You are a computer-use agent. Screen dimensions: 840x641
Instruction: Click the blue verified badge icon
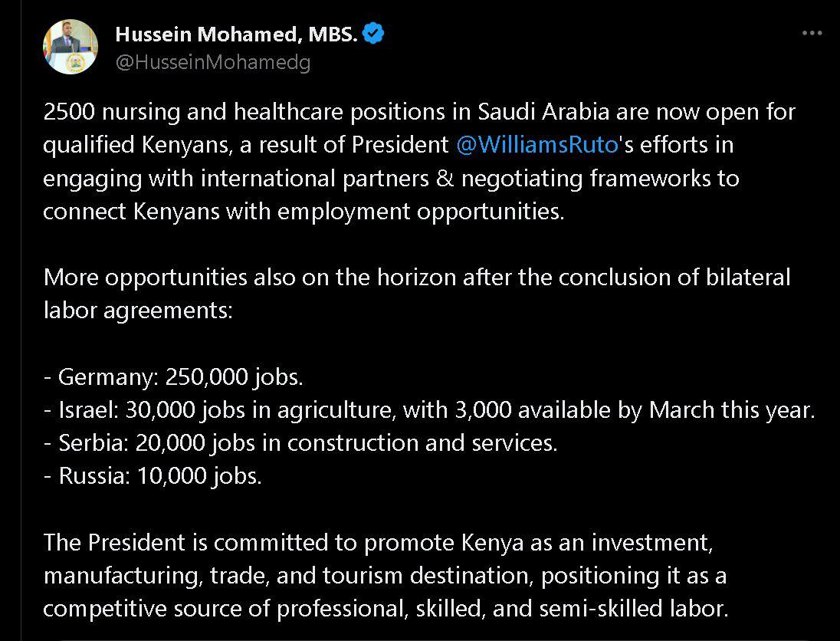[x=373, y=34]
